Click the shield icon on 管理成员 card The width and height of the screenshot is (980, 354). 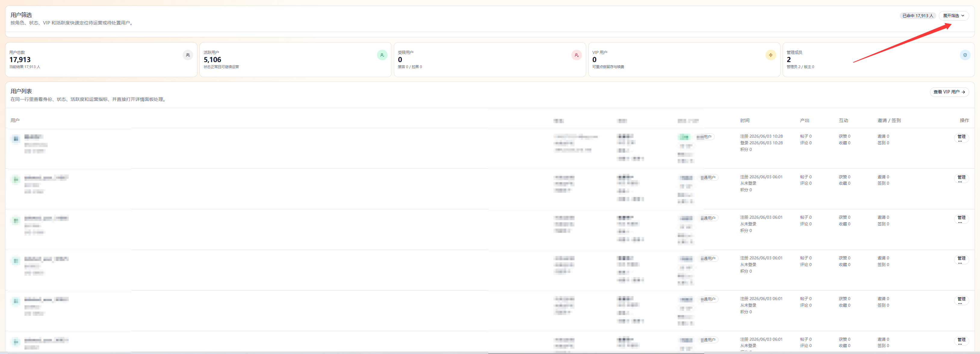pos(965,55)
